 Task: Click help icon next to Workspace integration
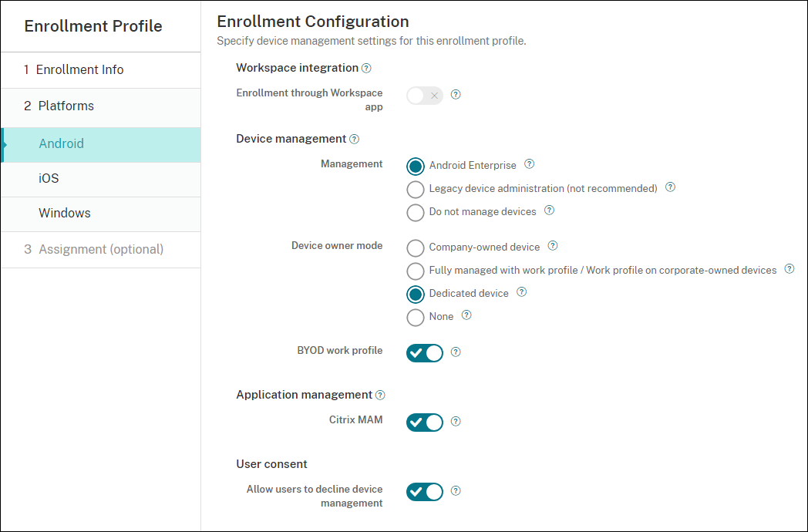pyautogui.click(x=366, y=68)
